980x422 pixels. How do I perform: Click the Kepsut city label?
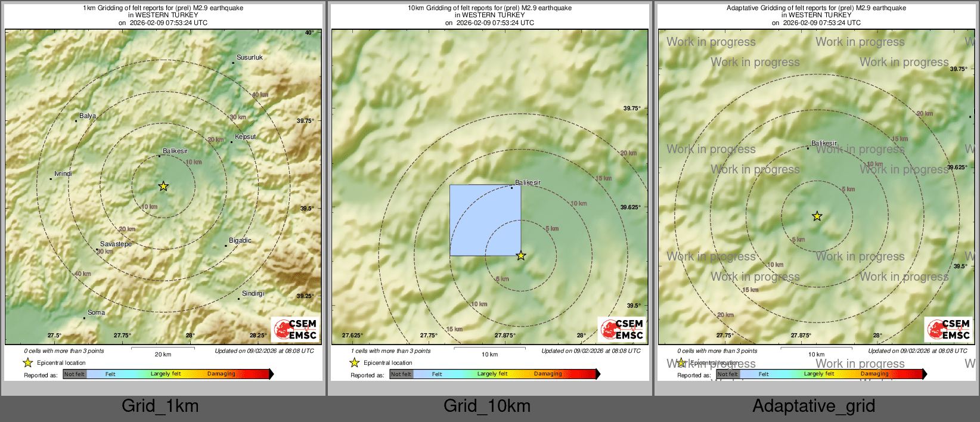coord(245,136)
